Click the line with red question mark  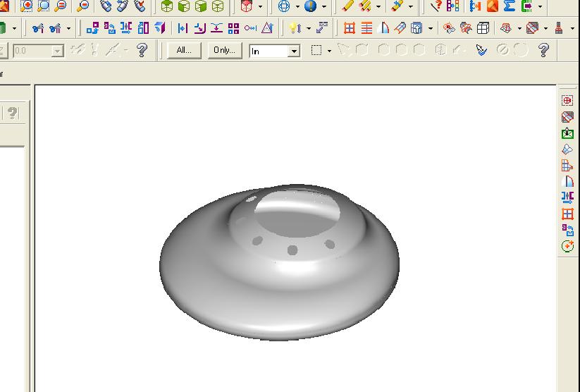[x=436, y=6]
